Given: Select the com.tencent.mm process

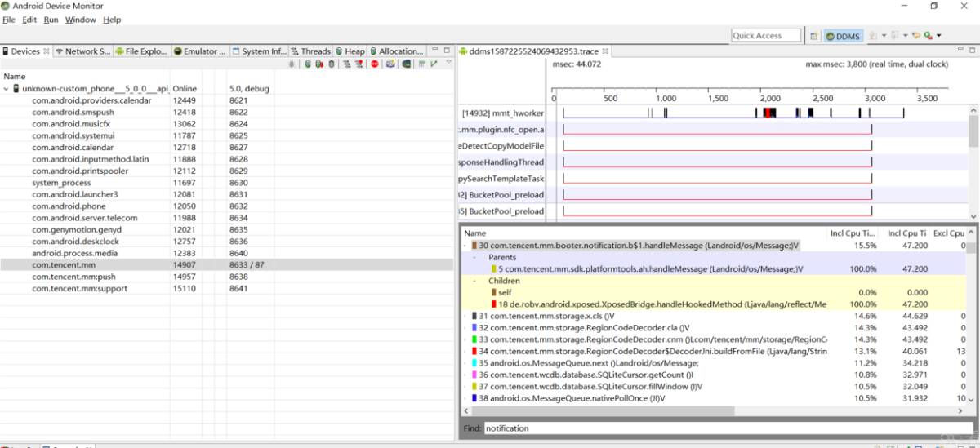Looking at the screenshot, I should [227, 264].
